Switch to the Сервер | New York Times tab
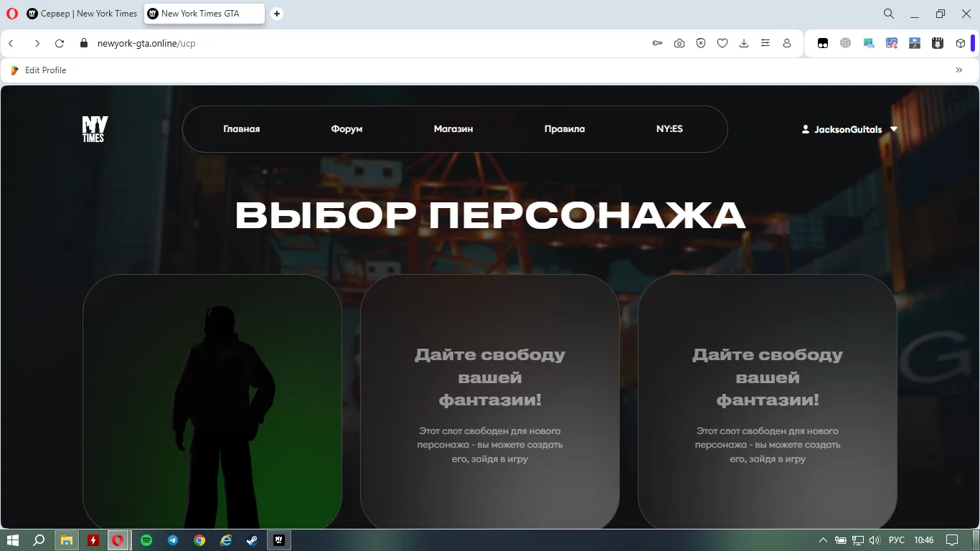Screen dimensions: 980x551 pos(82,14)
